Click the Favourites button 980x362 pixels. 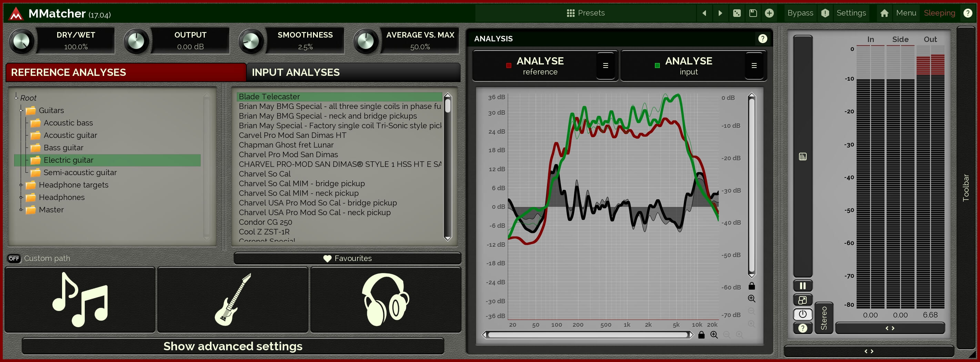[347, 259]
